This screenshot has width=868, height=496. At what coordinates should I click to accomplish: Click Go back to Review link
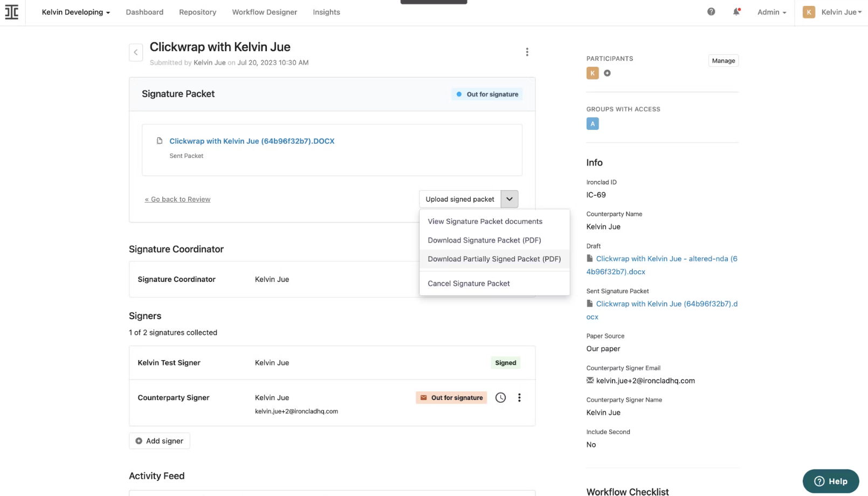(x=177, y=199)
